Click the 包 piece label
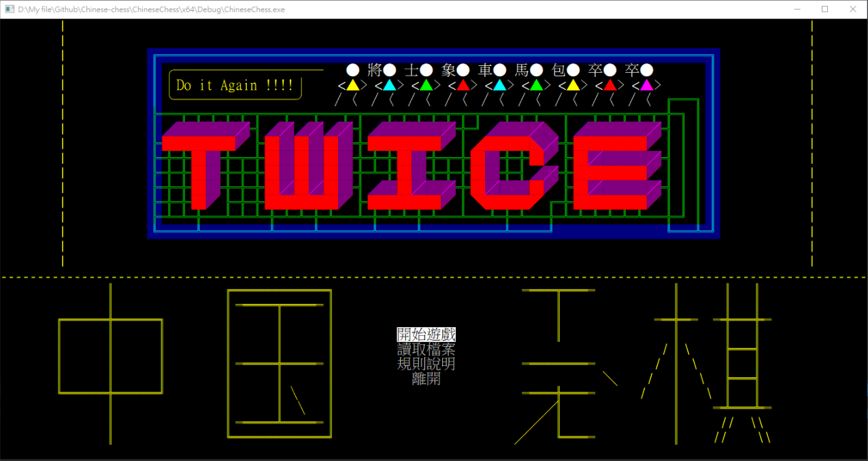868x461 pixels. tap(558, 70)
